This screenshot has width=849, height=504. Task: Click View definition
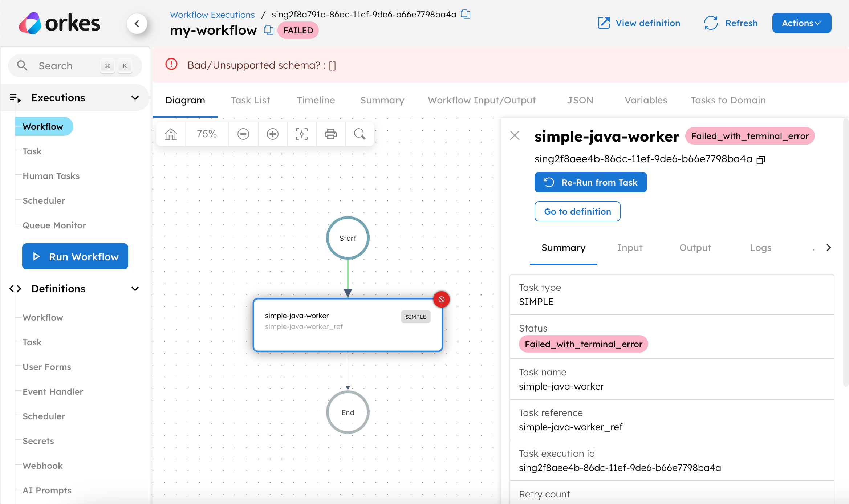[x=639, y=23]
